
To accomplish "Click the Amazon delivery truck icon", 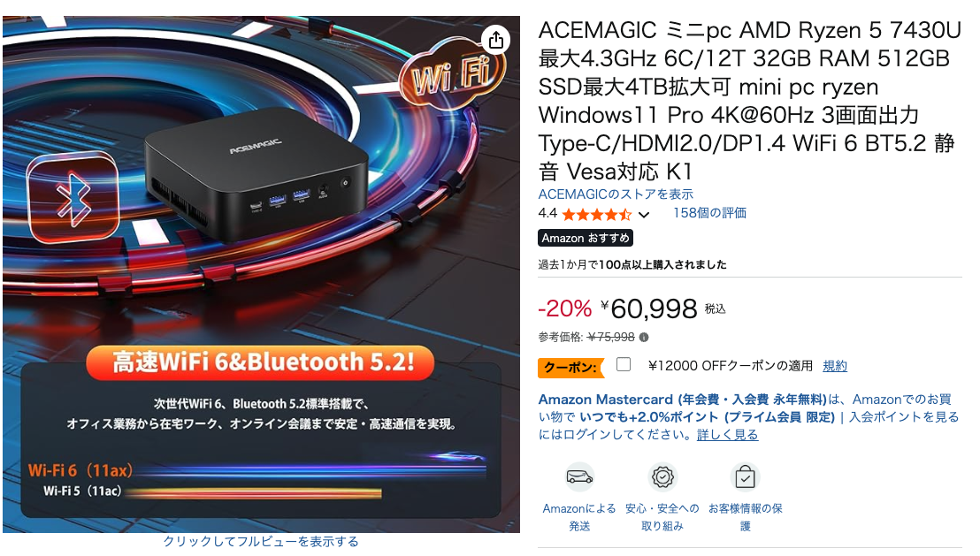I will pyautogui.click(x=579, y=478).
